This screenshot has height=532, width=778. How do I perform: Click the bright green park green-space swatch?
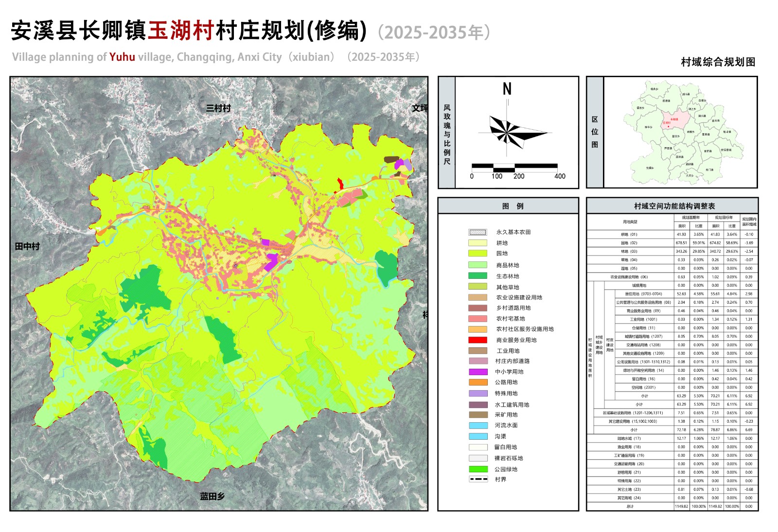(477, 469)
